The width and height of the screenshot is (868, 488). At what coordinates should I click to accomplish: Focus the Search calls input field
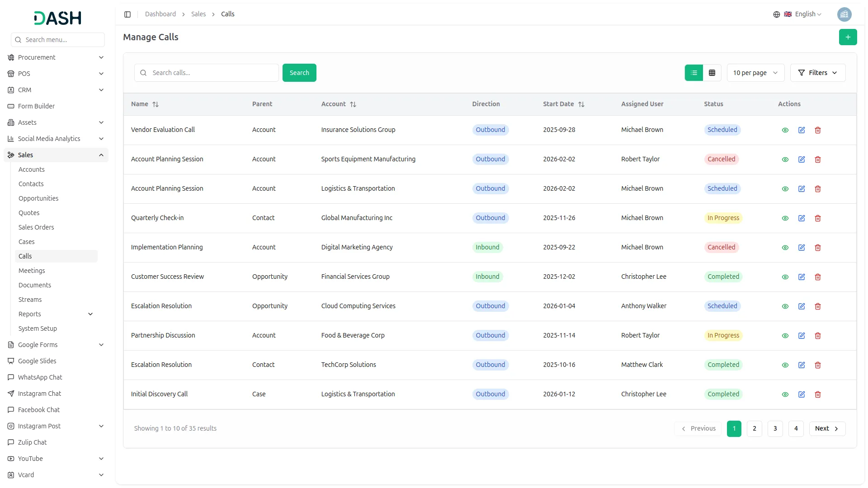207,73
